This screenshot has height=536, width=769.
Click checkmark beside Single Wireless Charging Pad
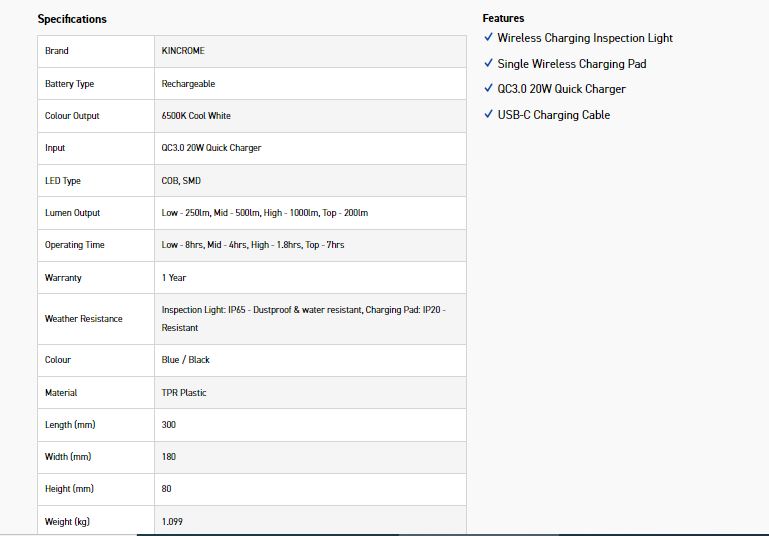coord(488,63)
